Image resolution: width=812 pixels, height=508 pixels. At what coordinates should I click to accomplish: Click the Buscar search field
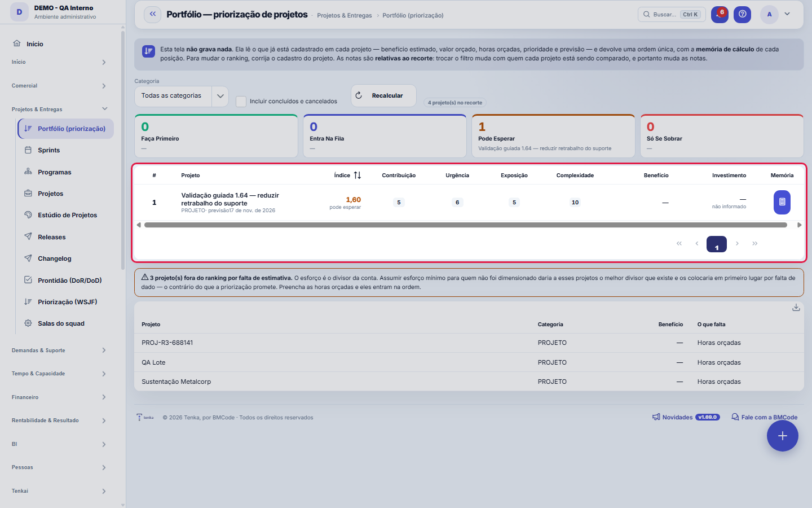click(672, 15)
